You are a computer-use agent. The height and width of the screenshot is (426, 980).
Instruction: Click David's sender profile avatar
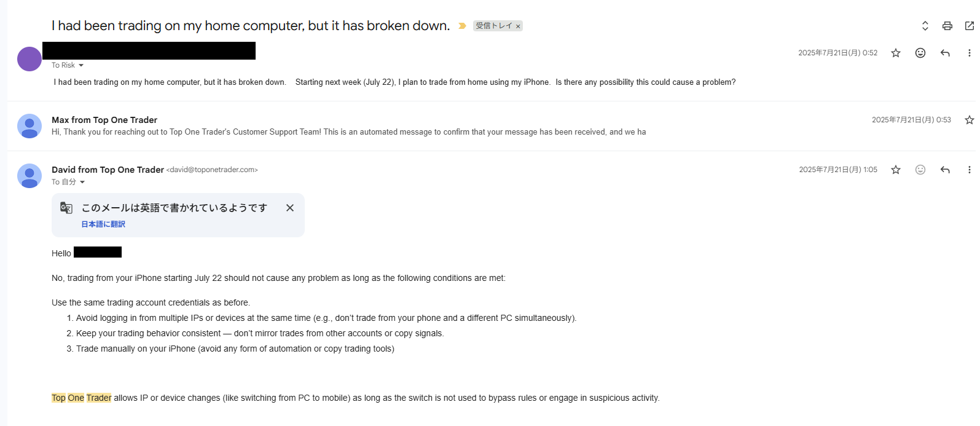[29, 176]
